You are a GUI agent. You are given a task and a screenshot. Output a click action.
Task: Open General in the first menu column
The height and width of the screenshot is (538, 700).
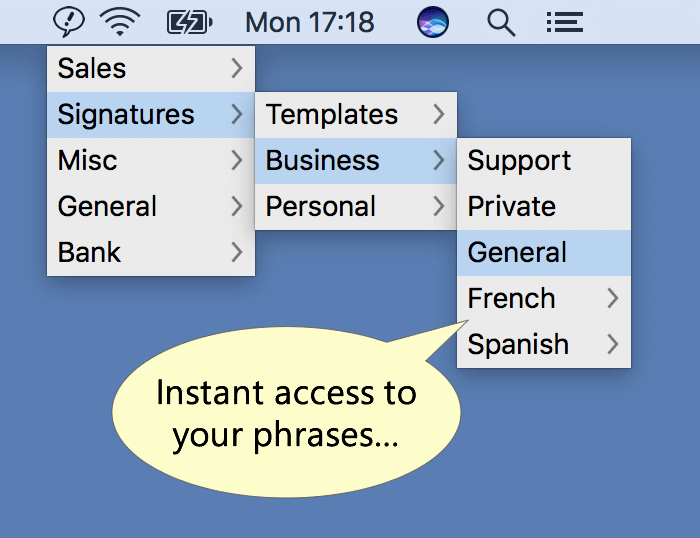151,207
